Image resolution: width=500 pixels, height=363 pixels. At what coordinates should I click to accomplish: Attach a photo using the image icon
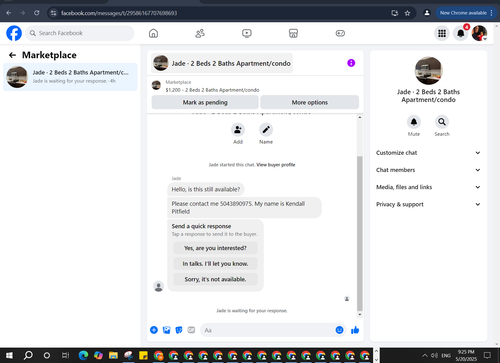(x=166, y=330)
